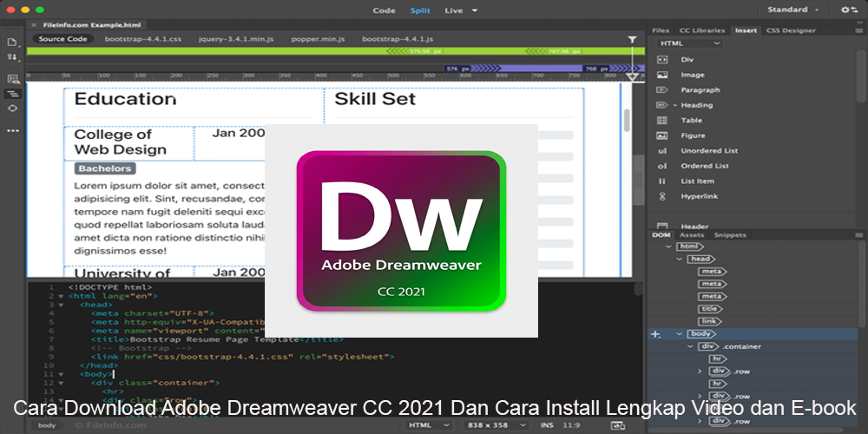Click the ul Unordered List icon
The image size is (868, 434).
tap(662, 150)
